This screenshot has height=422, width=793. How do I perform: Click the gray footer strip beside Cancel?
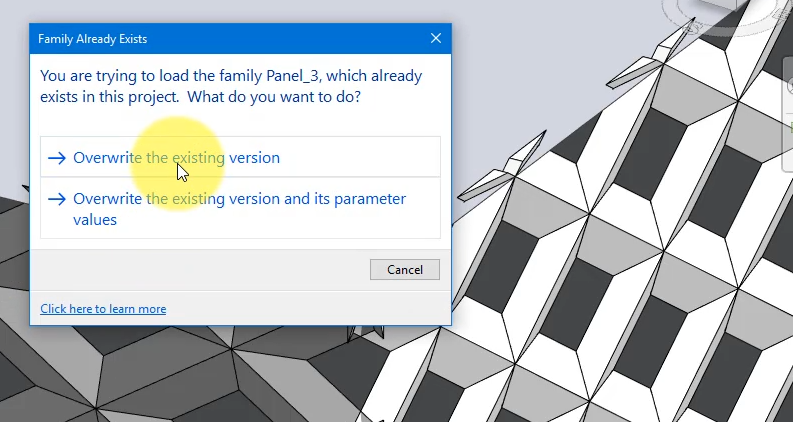200,270
